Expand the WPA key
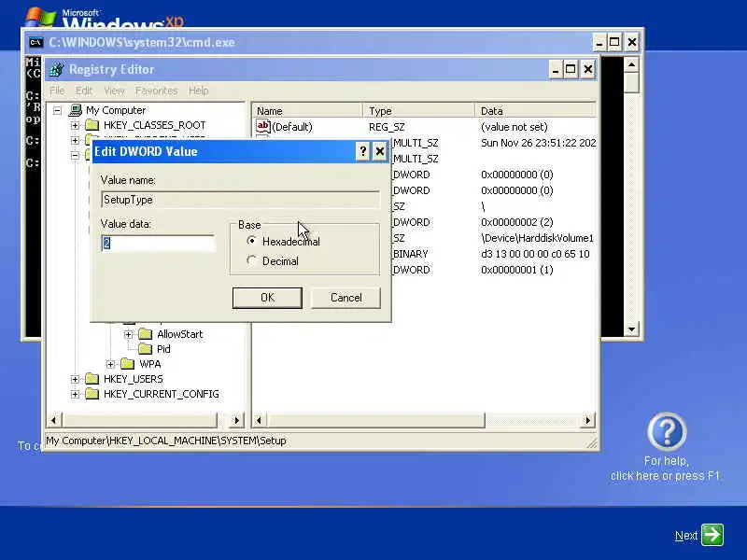Image resolution: width=747 pixels, height=560 pixels. (x=110, y=364)
